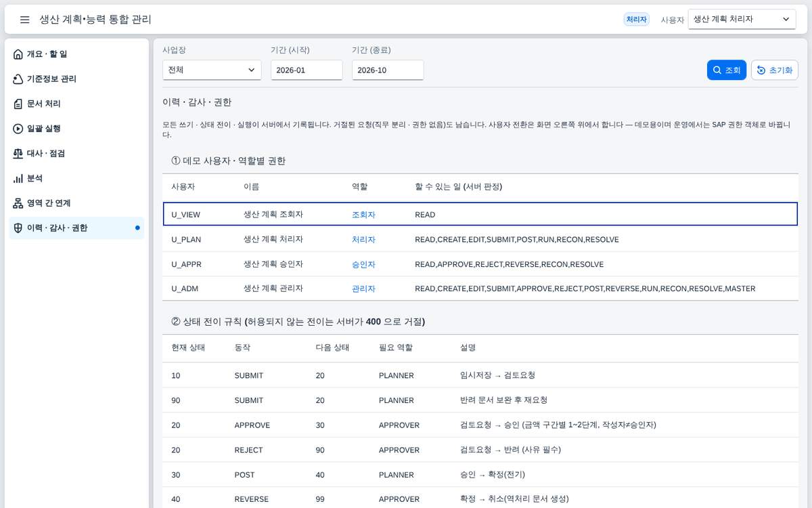Click the 할 수 있는 일 column header
The image size is (812, 508).
458,186
